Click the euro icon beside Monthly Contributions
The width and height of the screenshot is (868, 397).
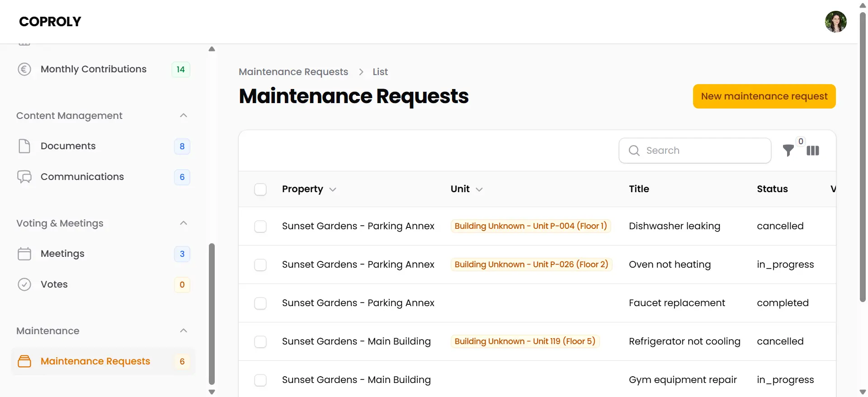[x=24, y=69]
